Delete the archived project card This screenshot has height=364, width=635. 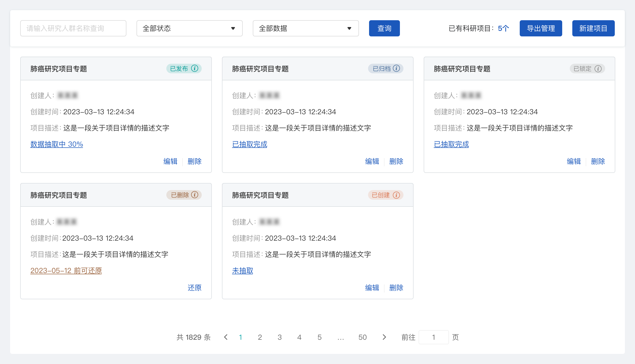pos(396,161)
